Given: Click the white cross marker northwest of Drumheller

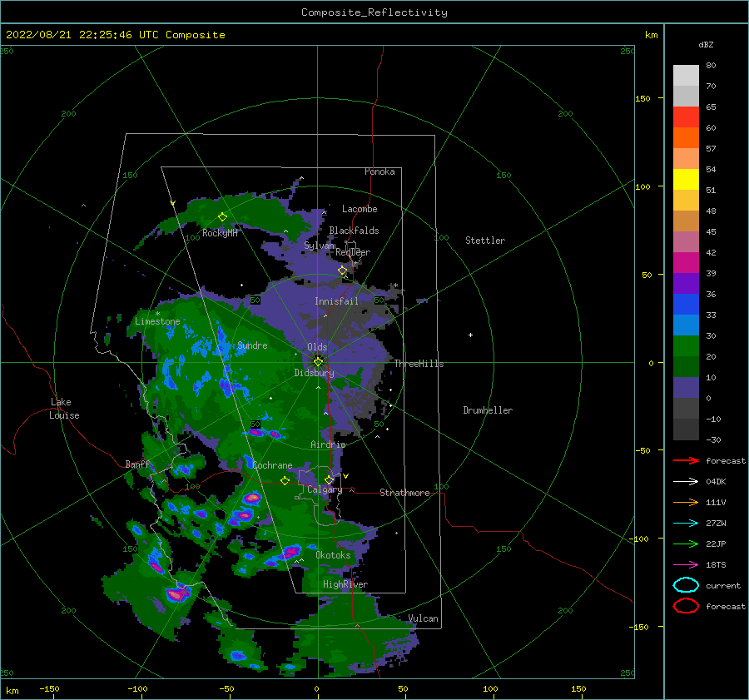Looking at the screenshot, I should click(470, 335).
